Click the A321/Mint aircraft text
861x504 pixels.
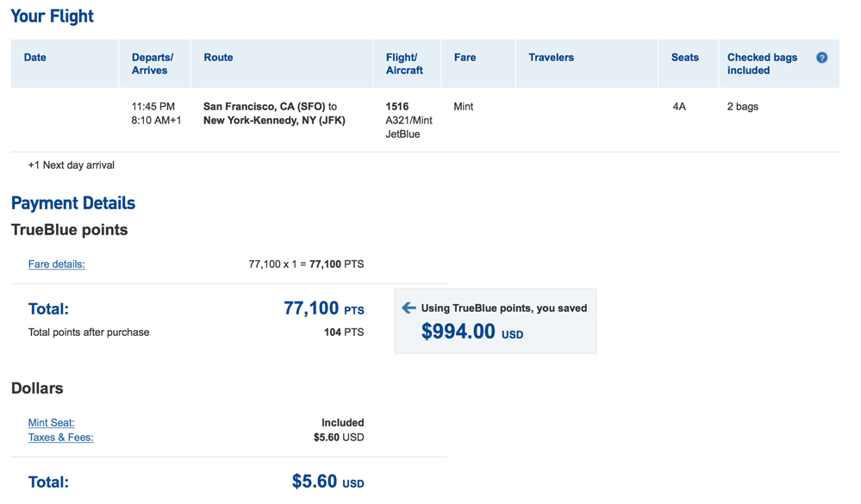pyautogui.click(x=409, y=121)
